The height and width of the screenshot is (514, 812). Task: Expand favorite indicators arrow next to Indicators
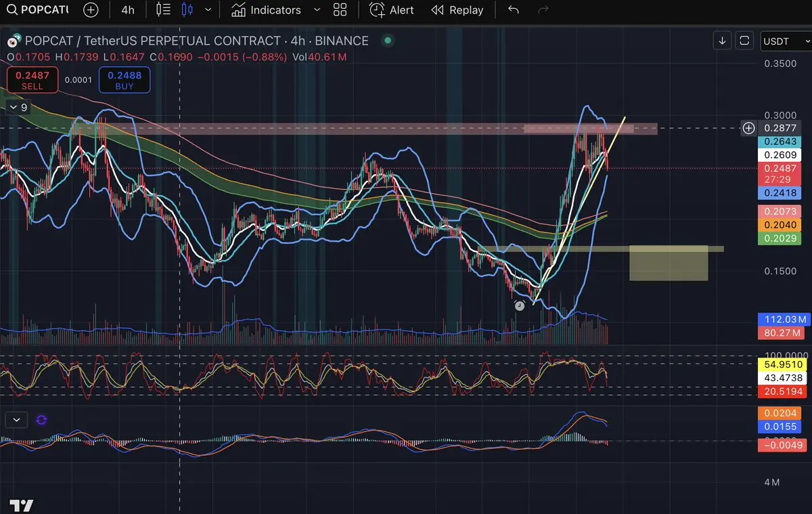(x=317, y=10)
